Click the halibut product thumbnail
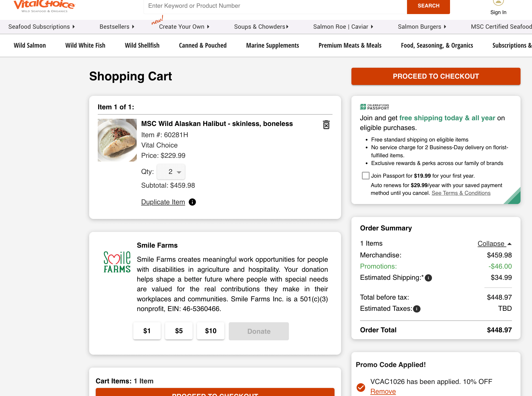The width and height of the screenshot is (532, 396). click(x=117, y=140)
